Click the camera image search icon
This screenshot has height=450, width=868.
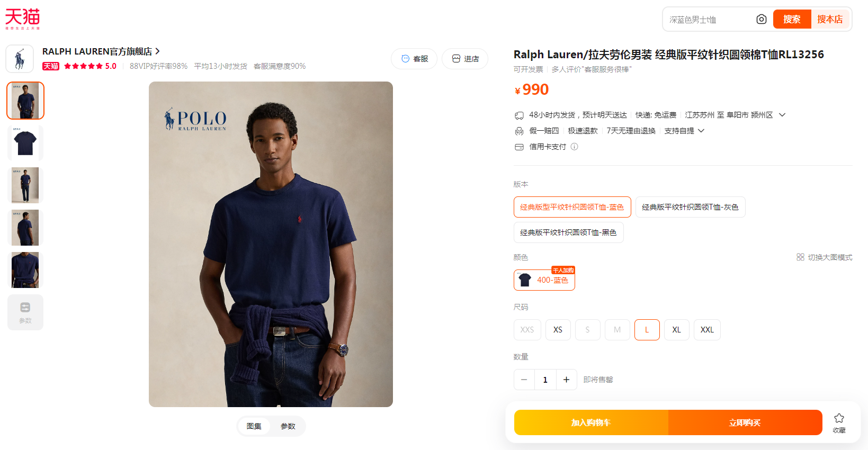761,20
